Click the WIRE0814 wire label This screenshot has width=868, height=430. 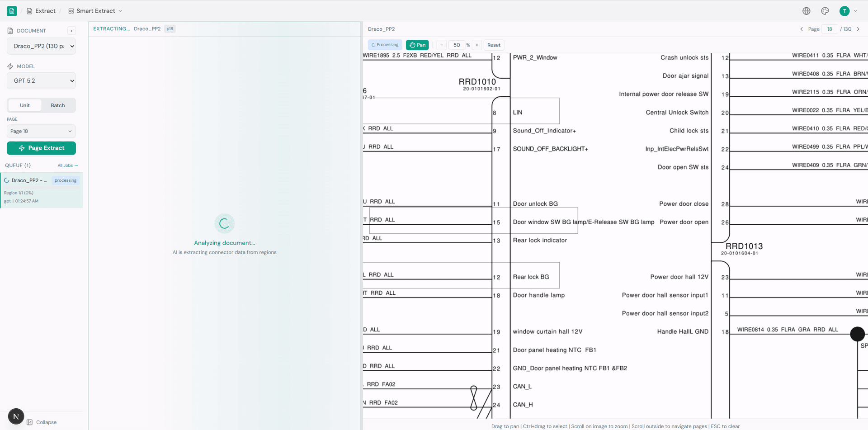pyautogui.click(x=787, y=330)
